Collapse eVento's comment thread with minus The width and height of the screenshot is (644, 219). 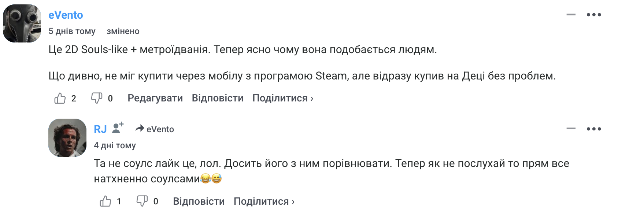[x=571, y=15]
